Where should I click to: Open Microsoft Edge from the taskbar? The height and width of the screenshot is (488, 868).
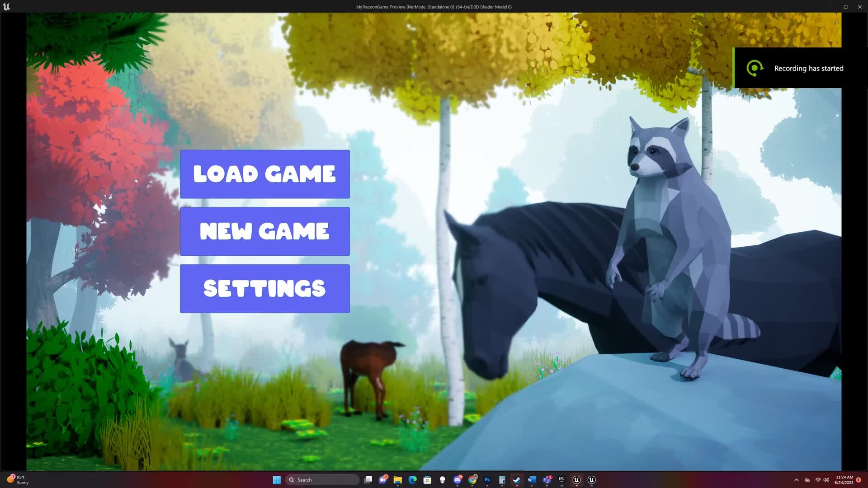pyautogui.click(x=413, y=480)
